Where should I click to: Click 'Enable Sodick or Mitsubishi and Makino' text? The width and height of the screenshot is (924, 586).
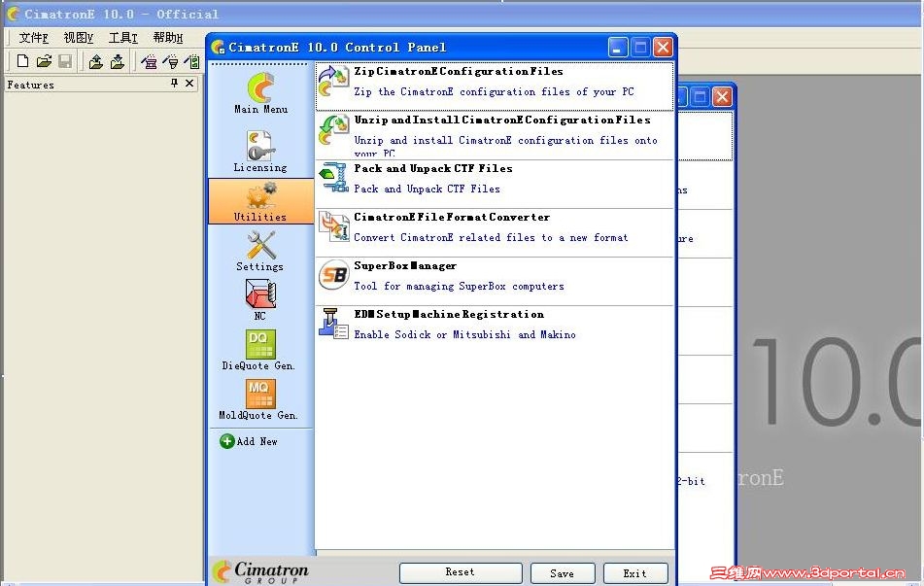464,334
